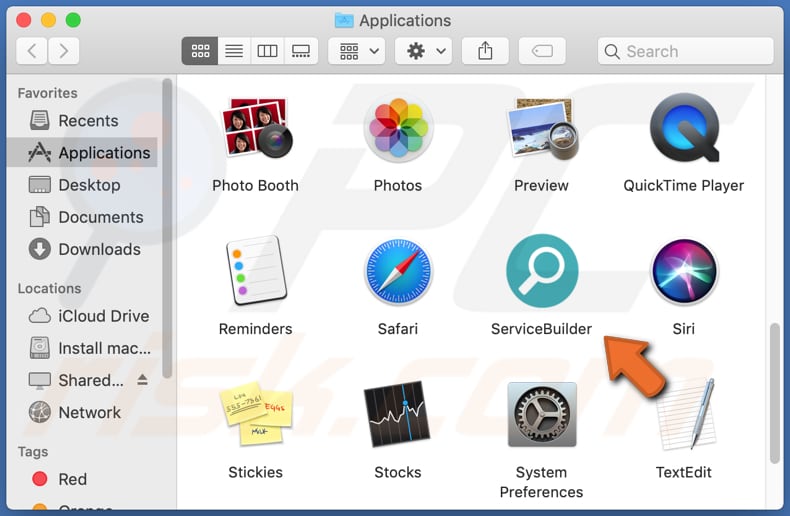
Task: Open the Photos app icon
Action: [x=398, y=127]
